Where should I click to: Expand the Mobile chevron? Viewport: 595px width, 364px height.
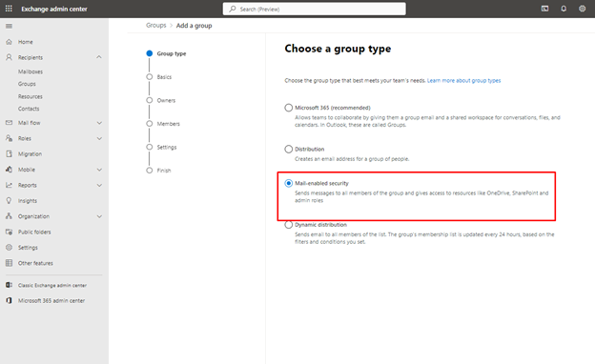(99, 170)
